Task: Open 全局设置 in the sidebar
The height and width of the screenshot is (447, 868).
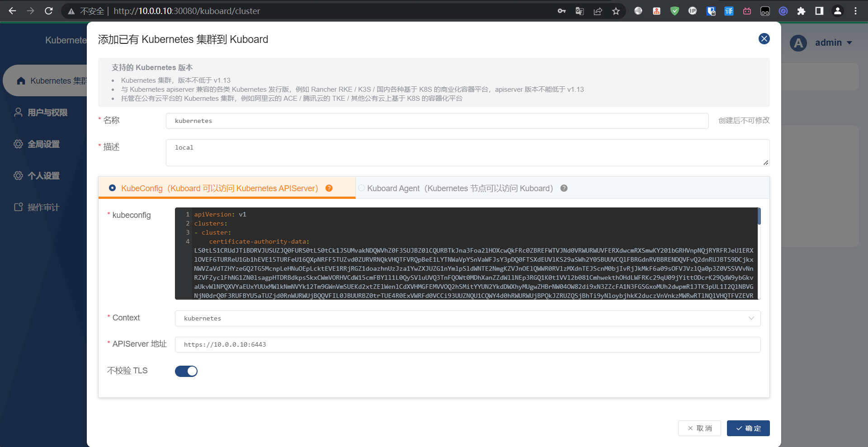Action: click(44, 144)
